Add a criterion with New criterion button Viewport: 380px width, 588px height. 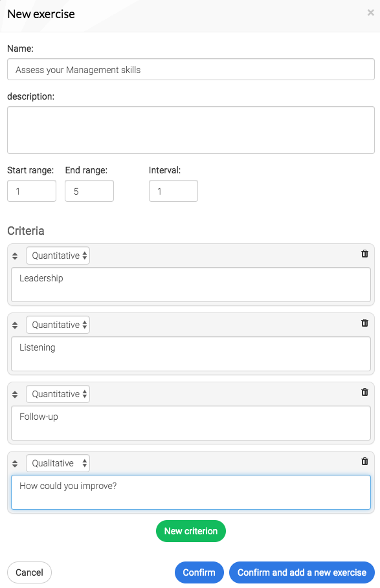click(191, 531)
